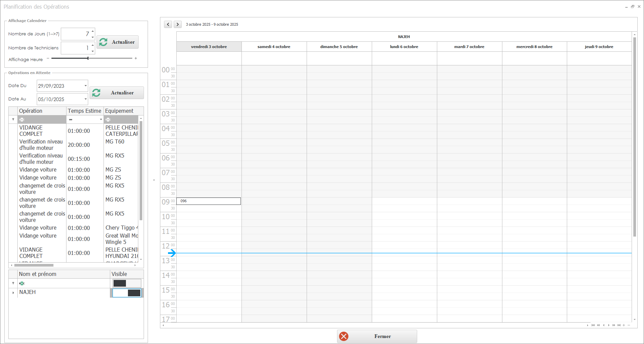Click Actualiser in Affichage Calendrier section
Screen dimensions: 644x344
(118, 42)
